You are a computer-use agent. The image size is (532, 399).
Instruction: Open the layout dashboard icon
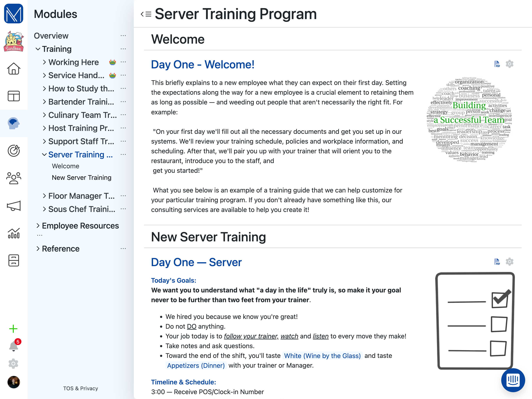pyautogui.click(x=13, y=96)
